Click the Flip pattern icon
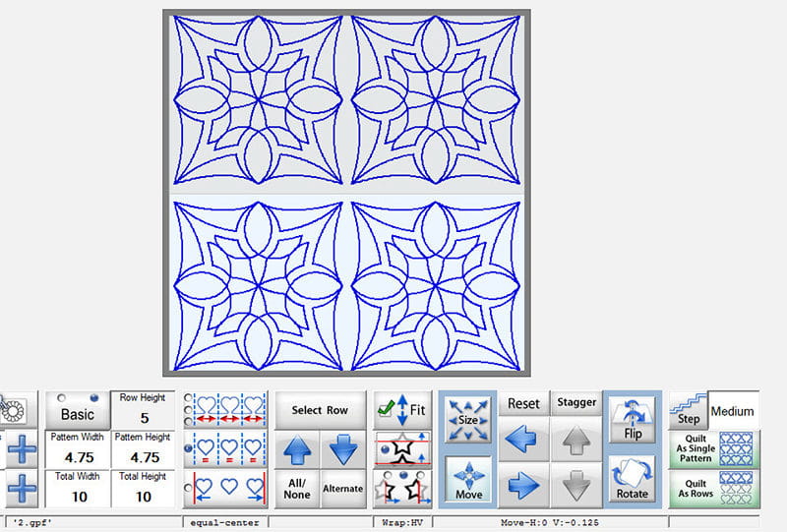Image resolution: width=787 pixels, height=532 pixels. click(x=632, y=420)
